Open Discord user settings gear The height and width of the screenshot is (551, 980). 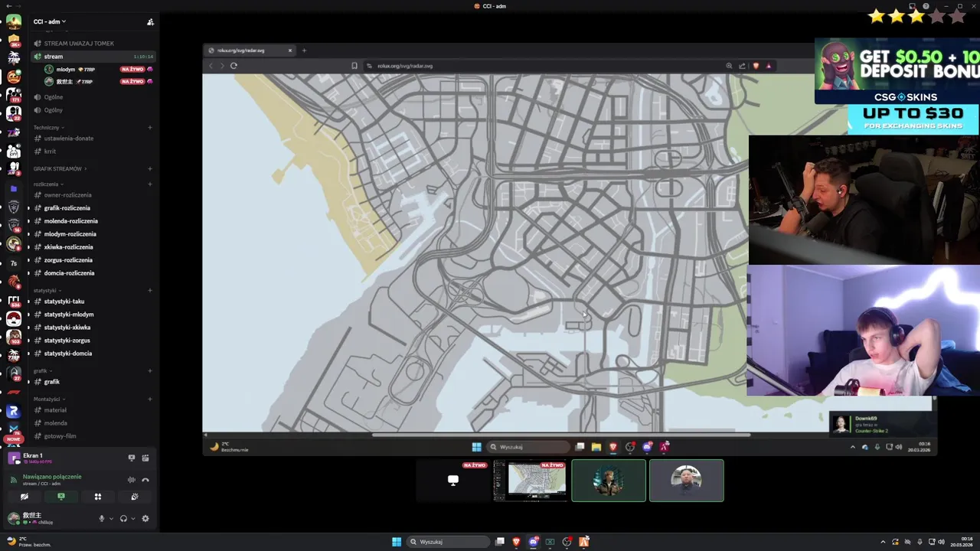tap(145, 518)
